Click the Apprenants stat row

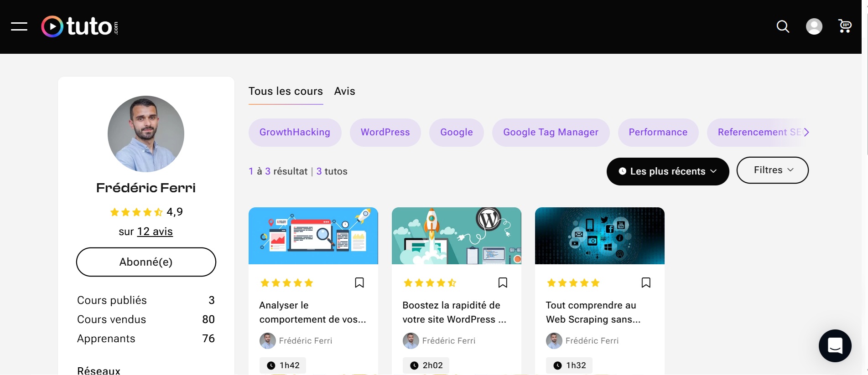coord(146,339)
